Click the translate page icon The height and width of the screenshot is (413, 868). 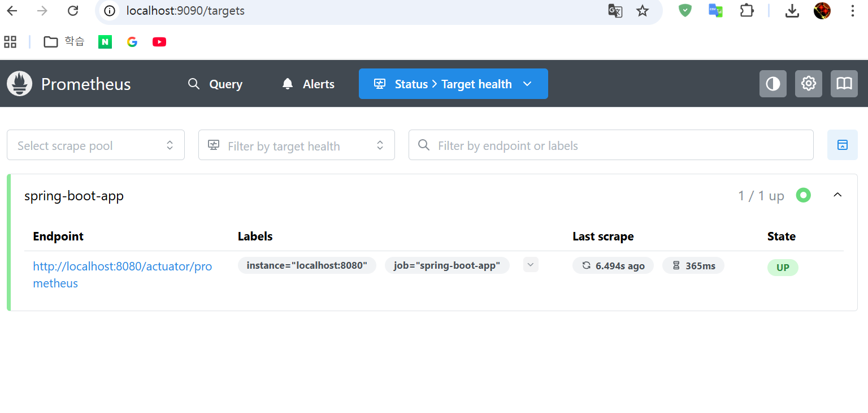[x=615, y=11]
